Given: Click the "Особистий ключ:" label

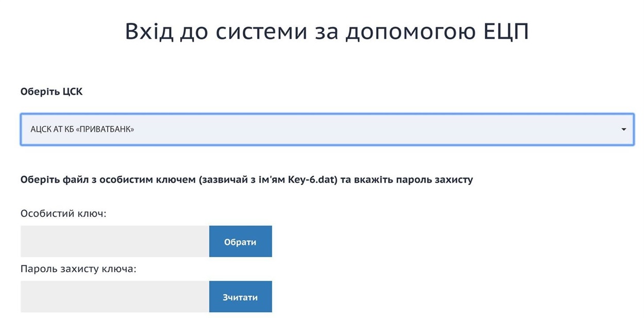Looking at the screenshot, I should click(x=63, y=213).
